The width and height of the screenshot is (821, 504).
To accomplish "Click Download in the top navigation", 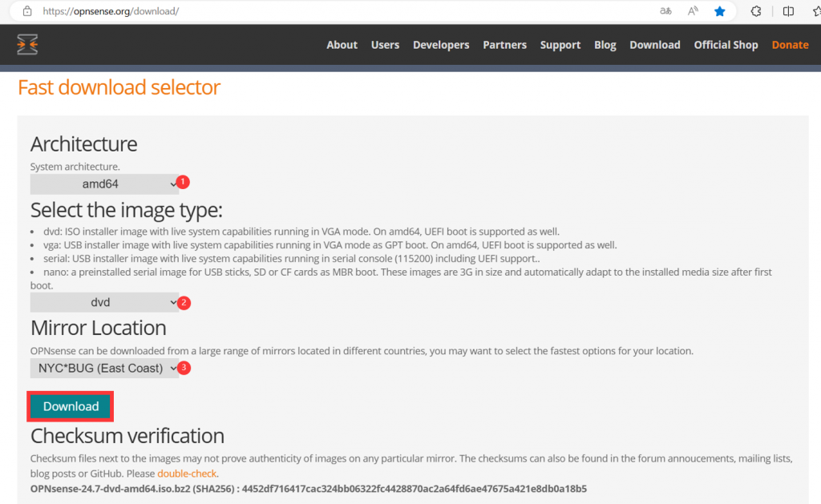I will [x=654, y=45].
